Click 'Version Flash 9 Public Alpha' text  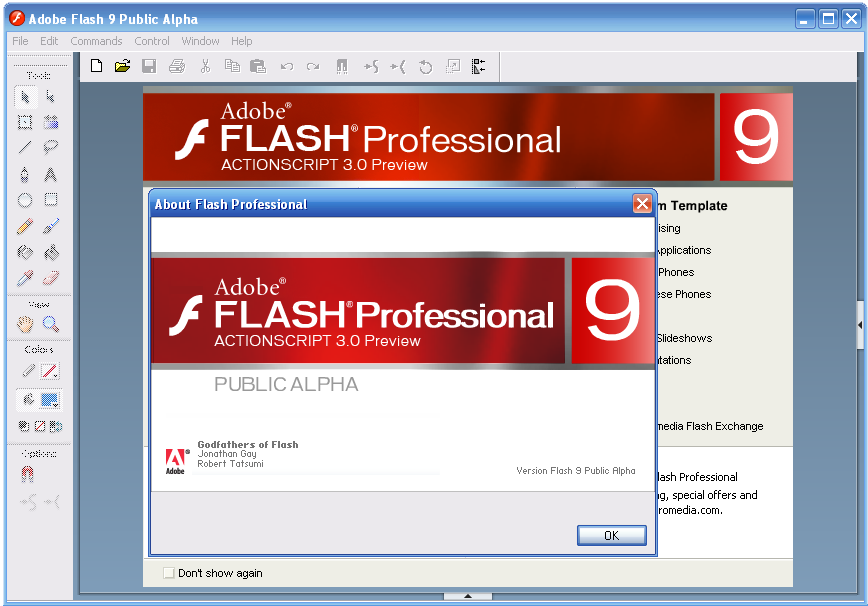tap(576, 470)
